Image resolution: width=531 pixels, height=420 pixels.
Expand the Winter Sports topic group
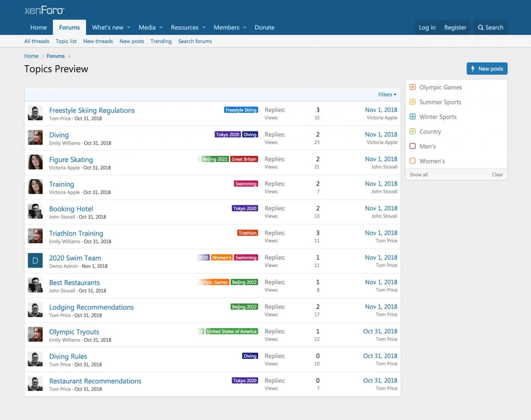click(413, 117)
